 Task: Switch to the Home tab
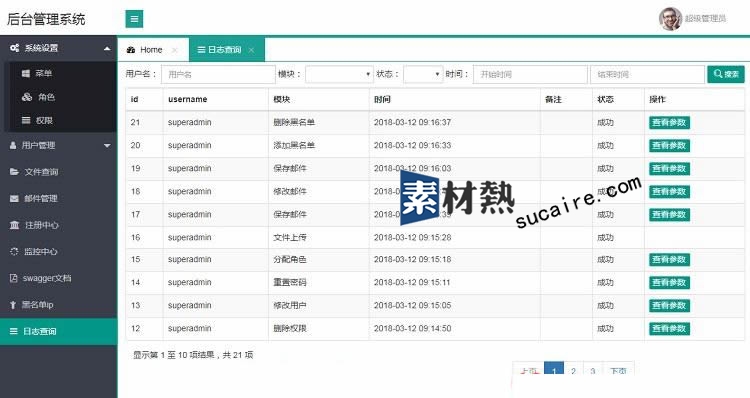(151, 50)
